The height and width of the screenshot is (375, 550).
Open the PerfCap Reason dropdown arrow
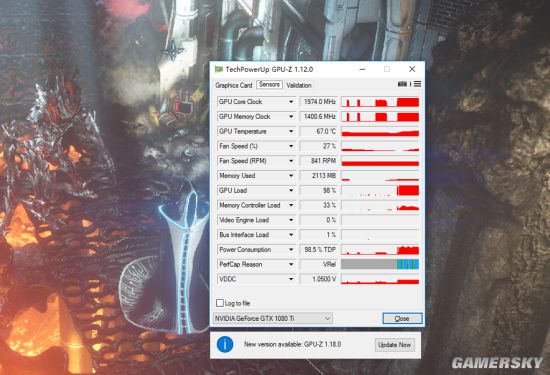pyautogui.click(x=291, y=264)
